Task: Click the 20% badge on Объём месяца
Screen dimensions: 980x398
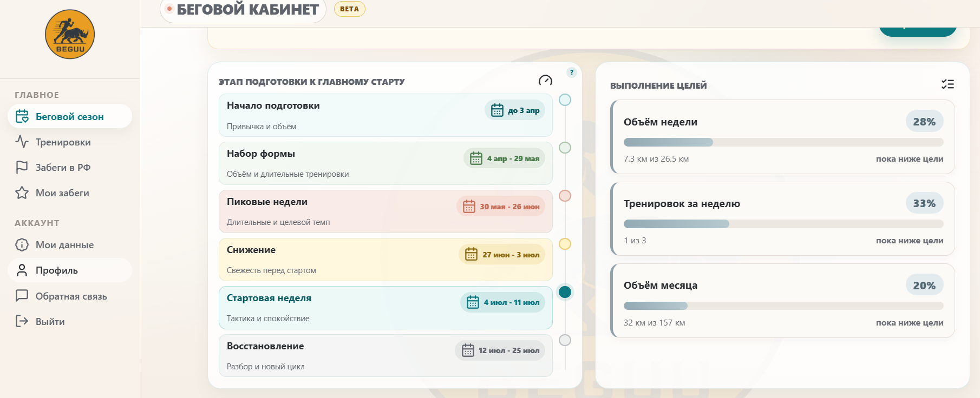Action: coord(924,285)
